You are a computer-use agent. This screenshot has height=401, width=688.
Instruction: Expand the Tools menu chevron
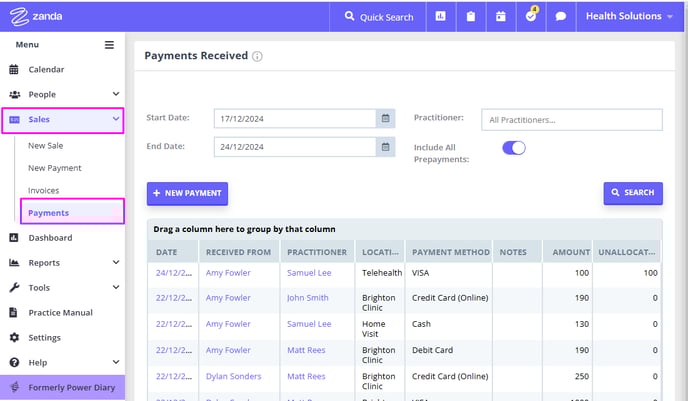coord(116,287)
